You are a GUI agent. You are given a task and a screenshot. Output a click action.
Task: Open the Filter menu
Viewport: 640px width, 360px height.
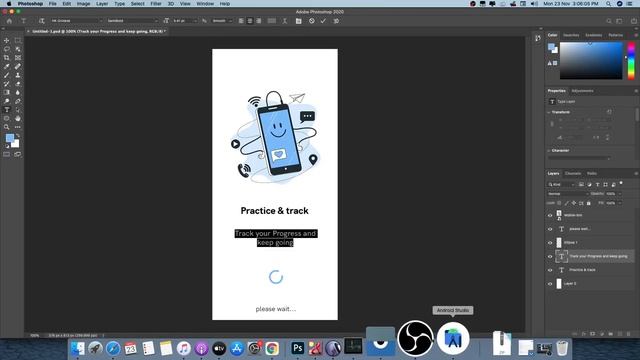coord(156,4)
